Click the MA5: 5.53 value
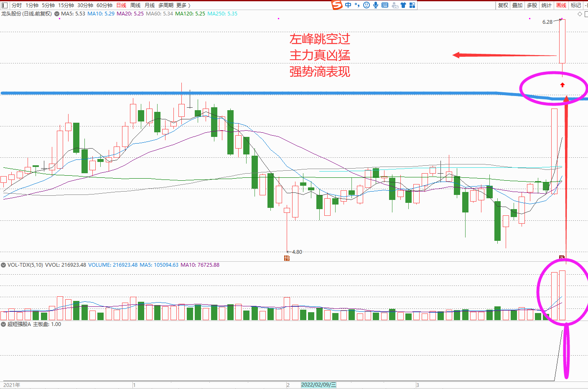 (x=73, y=14)
